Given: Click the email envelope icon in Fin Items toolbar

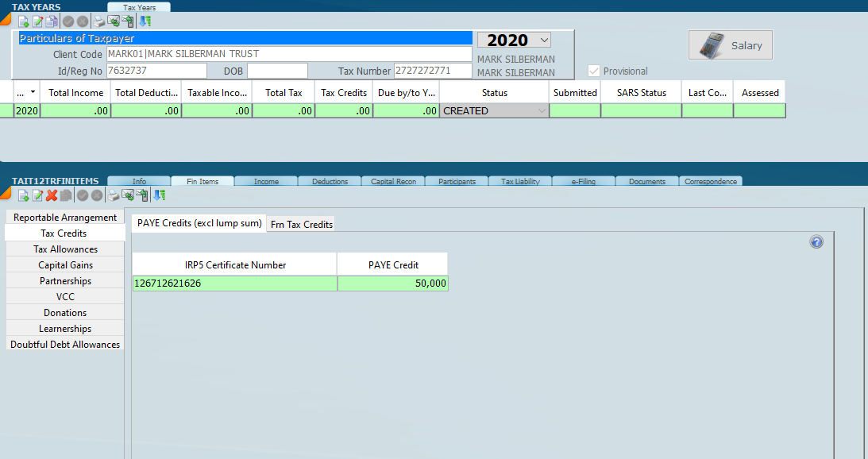Looking at the screenshot, I should click(128, 195).
